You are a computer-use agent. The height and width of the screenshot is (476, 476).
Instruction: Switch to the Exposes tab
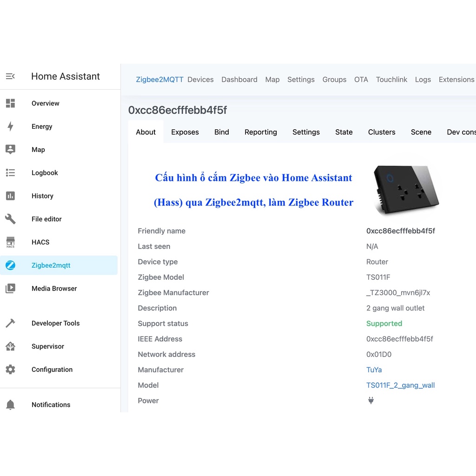pos(185,132)
